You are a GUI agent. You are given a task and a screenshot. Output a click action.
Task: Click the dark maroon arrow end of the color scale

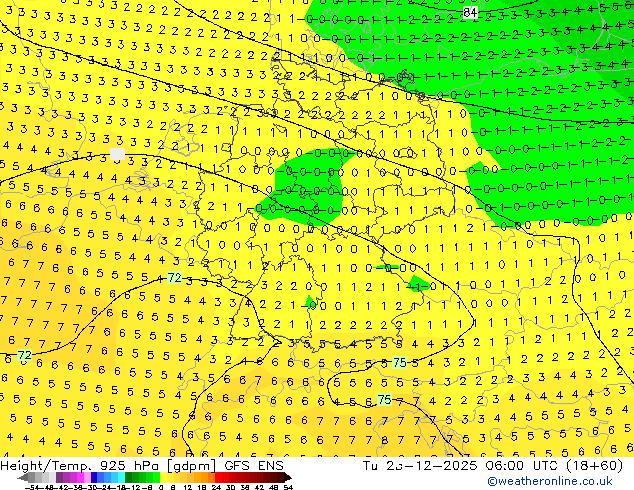click(287, 477)
